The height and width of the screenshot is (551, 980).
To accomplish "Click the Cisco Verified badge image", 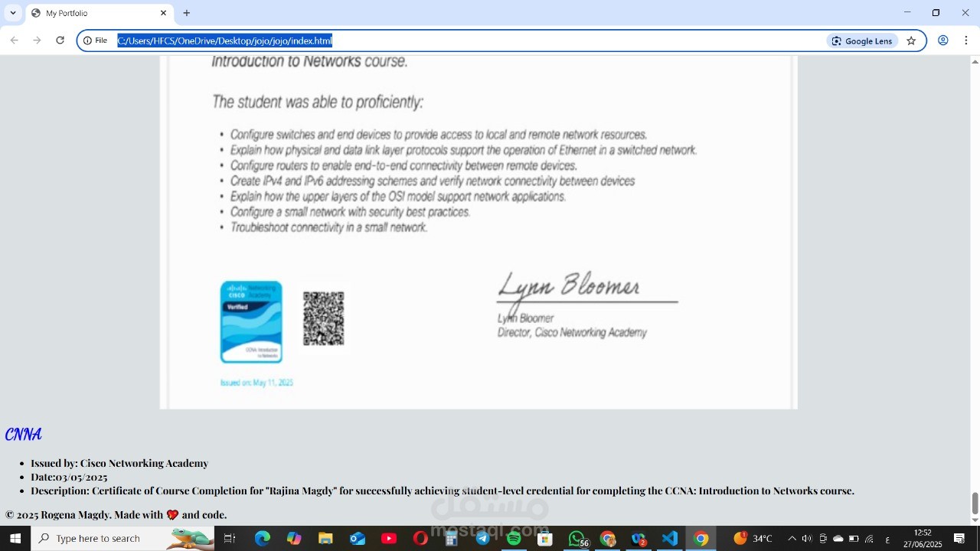I will point(251,322).
